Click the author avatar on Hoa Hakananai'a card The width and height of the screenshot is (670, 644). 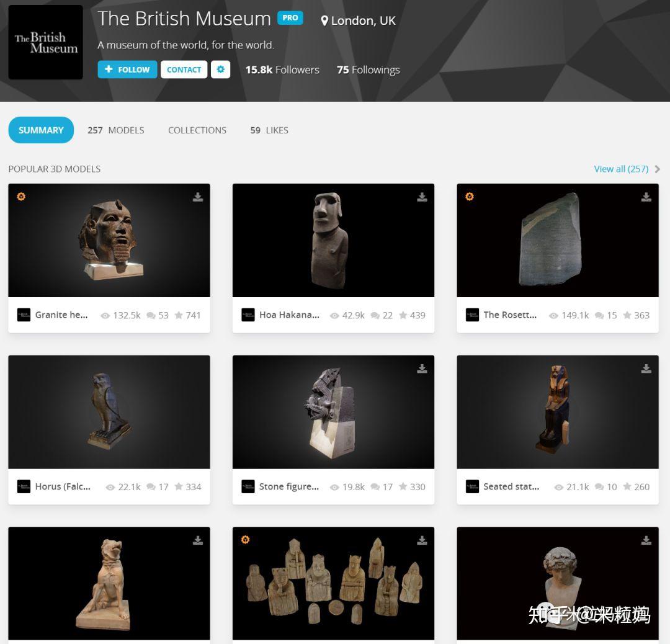[248, 315]
